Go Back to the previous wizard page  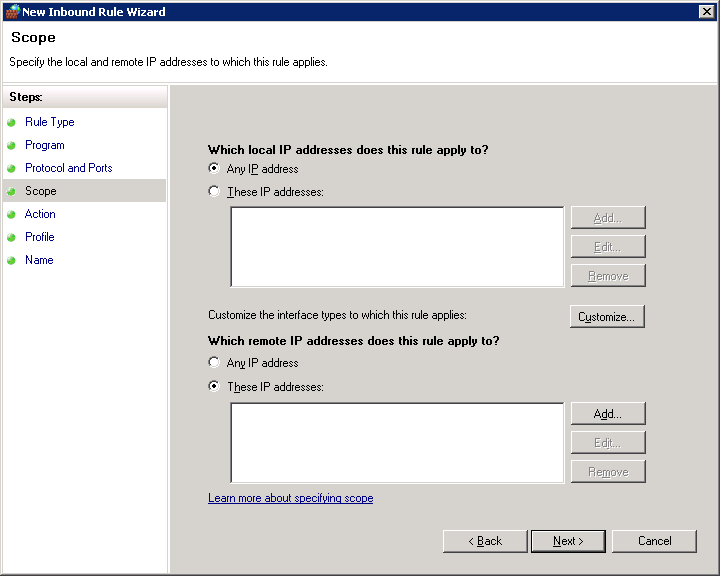(x=484, y=541)
